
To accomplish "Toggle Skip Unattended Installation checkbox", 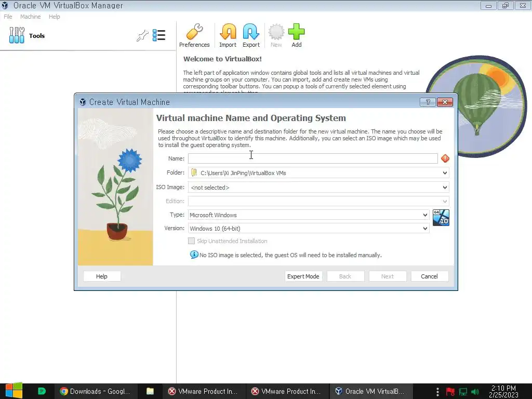I will point(191,241).
